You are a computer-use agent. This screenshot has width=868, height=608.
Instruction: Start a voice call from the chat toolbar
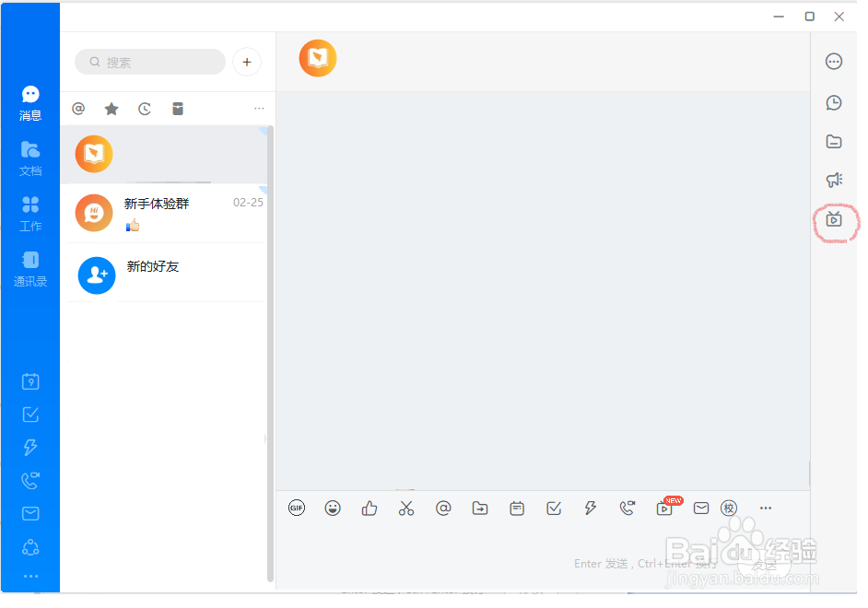pyautogui.click(x=628, y=508)
